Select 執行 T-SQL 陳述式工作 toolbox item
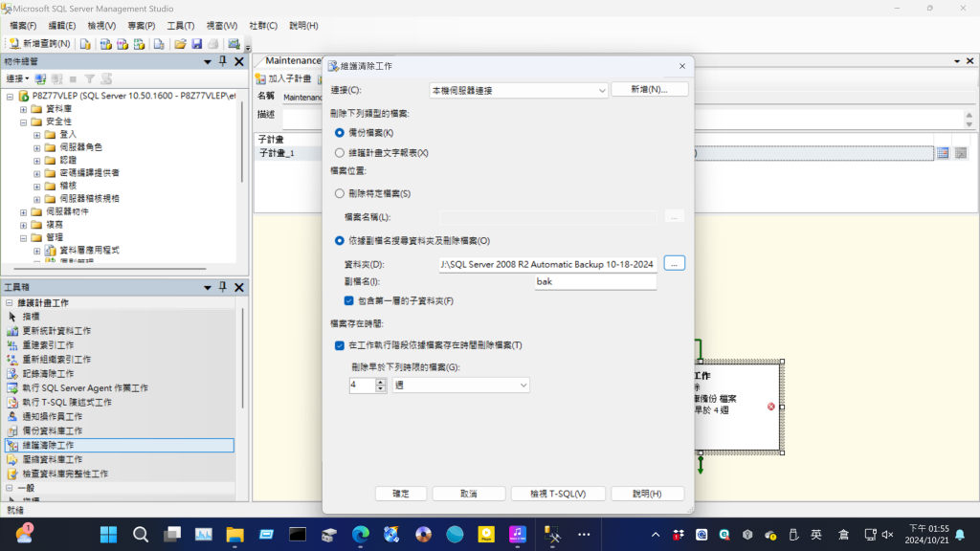The image size is (980, 551). click(x=67, y=402)
